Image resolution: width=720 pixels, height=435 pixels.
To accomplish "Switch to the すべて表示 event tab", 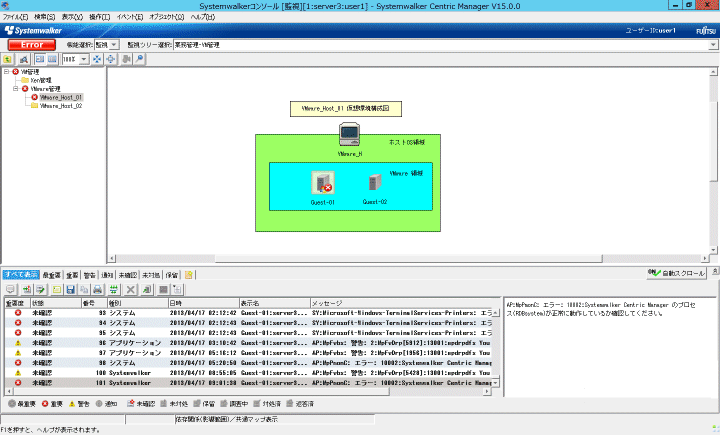I will (21, 275).
